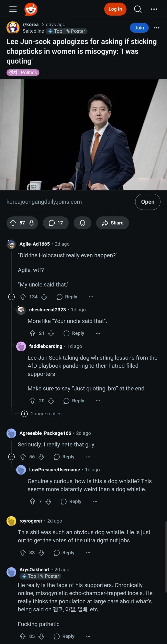Image resolution: width=167 pixels, height=644 pixels.
Task: Open the post's 17 comments
Action: [56, 223]
